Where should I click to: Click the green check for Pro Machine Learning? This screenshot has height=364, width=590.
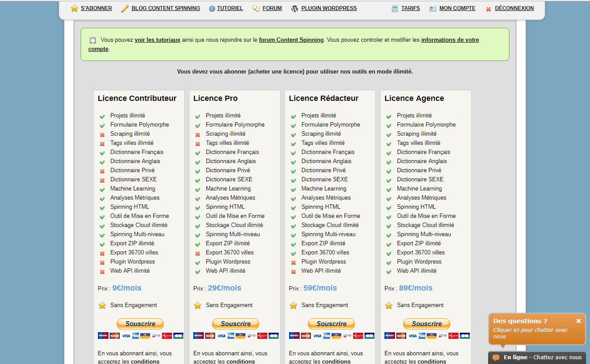(198, 189)
